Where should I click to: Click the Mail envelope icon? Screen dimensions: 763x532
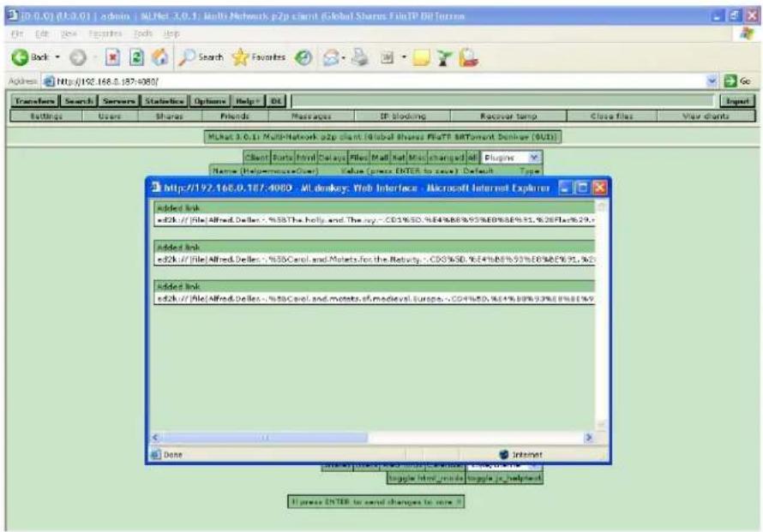pos(331,58)
